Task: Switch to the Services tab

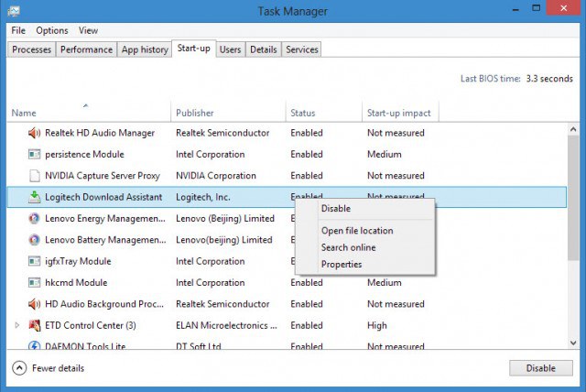Action: point(302,49)
